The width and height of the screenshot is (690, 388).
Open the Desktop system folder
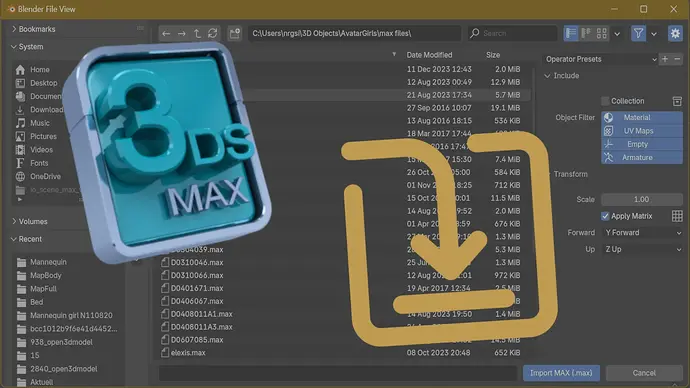(43, 83)
